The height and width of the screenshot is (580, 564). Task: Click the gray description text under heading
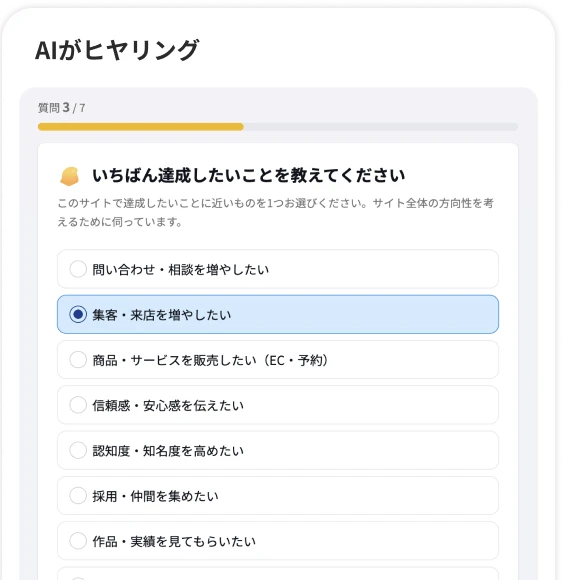pos(276,212)
